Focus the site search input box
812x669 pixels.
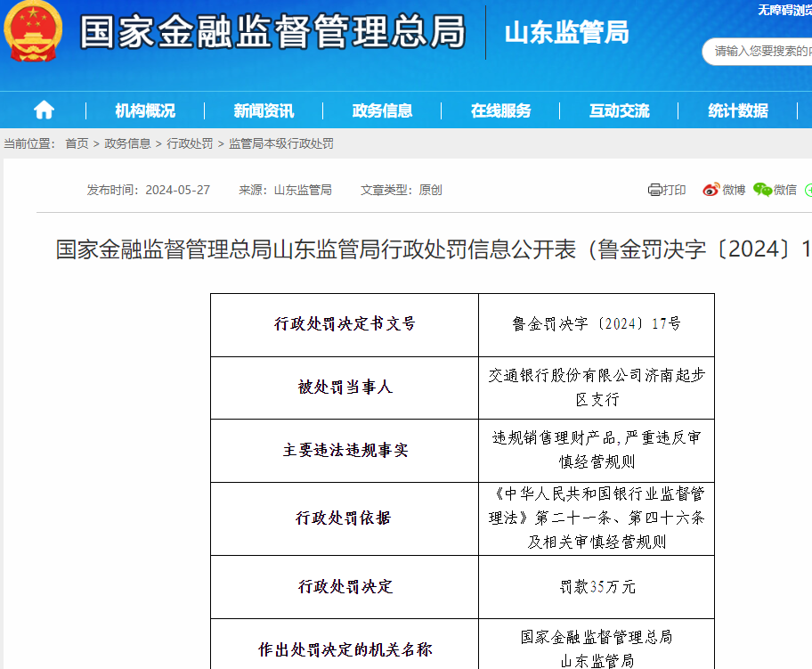(761, 52)
